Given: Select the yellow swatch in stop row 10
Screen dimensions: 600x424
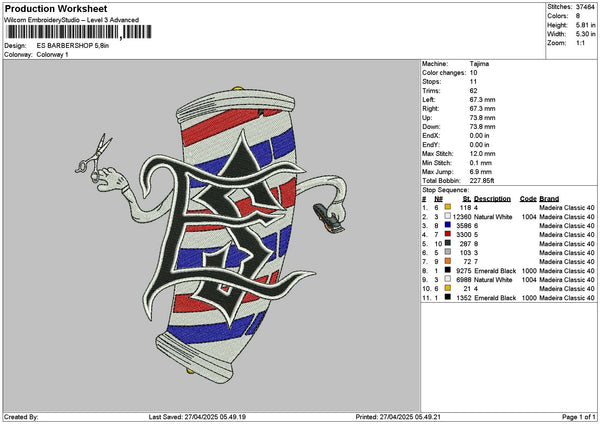Looking at the screenshot, I should coord(448,289).
